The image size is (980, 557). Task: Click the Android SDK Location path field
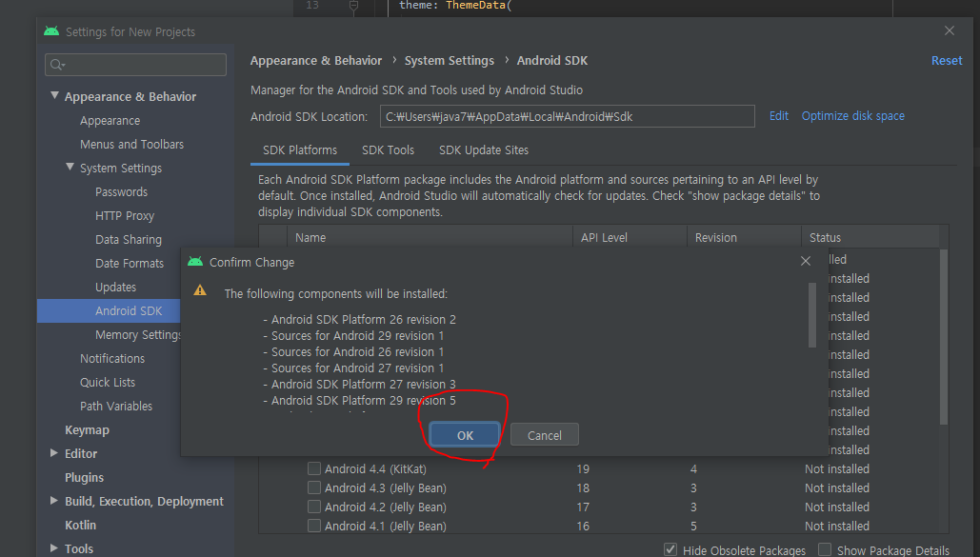[x=567, y=116]
